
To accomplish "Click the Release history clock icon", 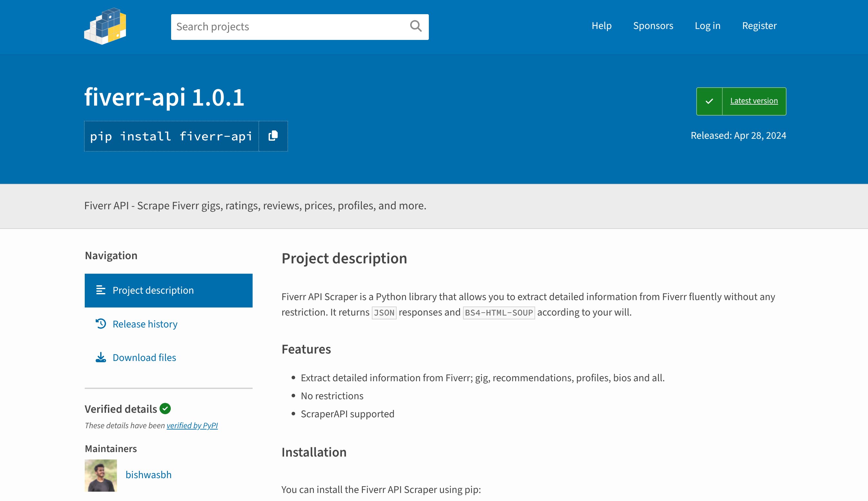I will pos(100,324).
